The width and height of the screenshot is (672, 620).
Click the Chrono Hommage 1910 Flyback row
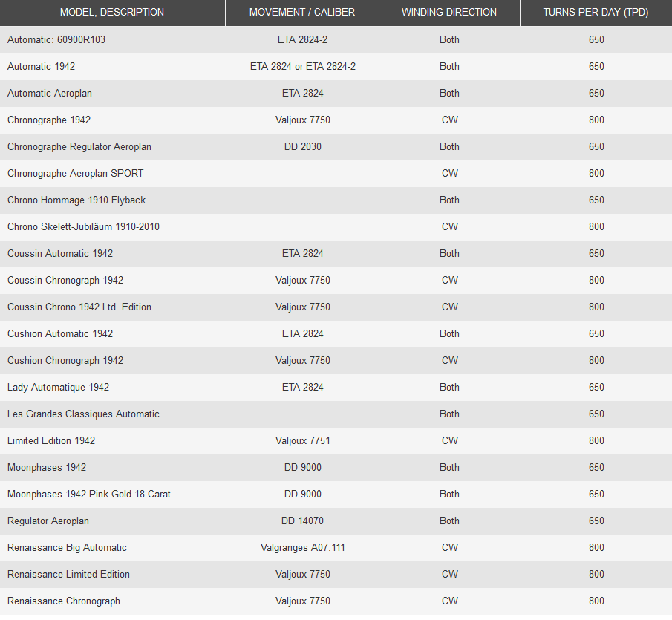pos(76,200)
